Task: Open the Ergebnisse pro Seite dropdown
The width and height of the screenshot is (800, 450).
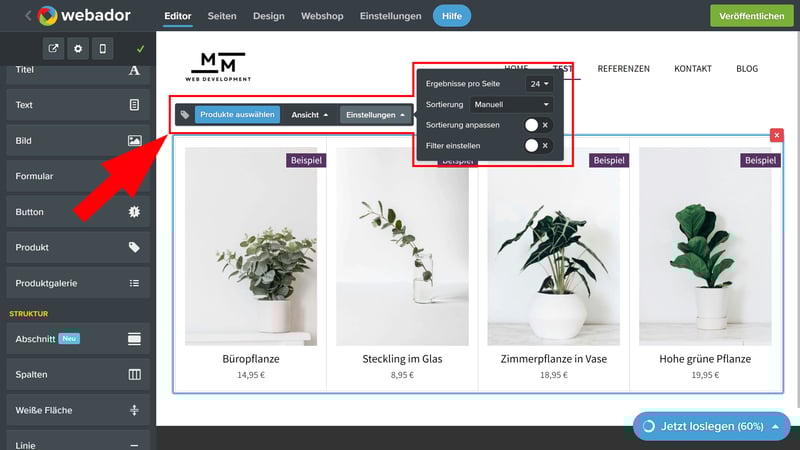Action: tap(539, 84)
